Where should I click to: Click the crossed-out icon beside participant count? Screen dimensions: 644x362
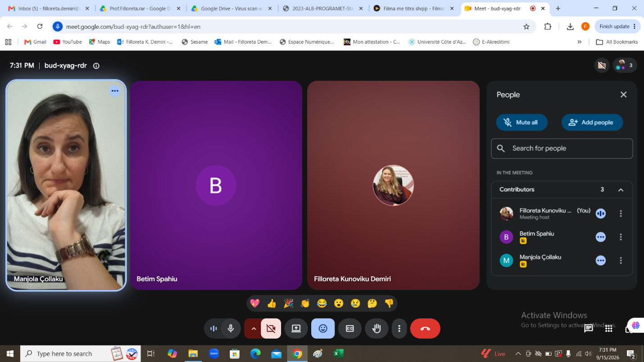(x=602, y=65)
